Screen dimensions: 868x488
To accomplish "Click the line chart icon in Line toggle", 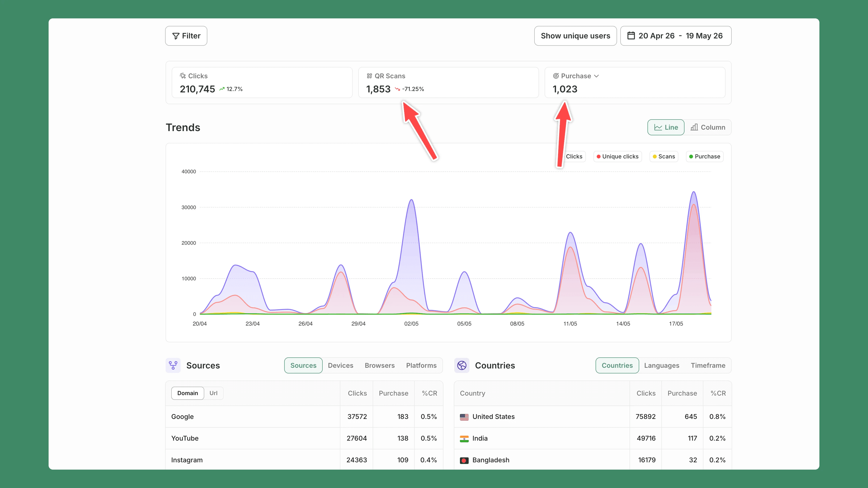I will [658, 127].
